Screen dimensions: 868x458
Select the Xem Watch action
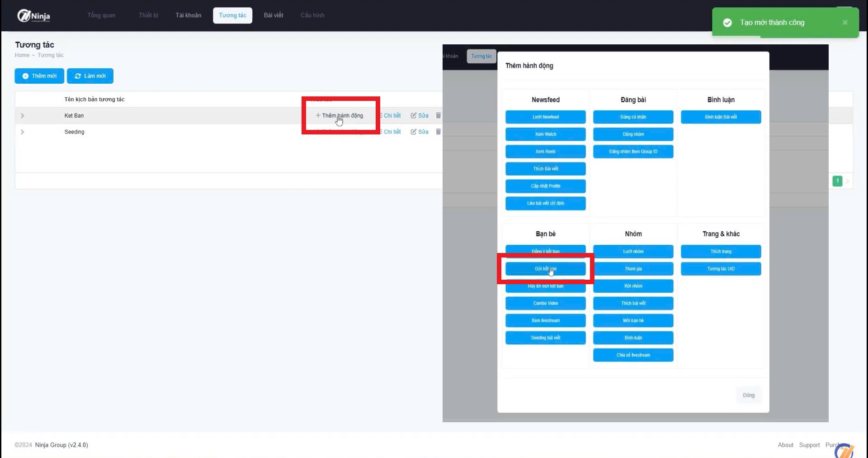(x=545, y=134)
